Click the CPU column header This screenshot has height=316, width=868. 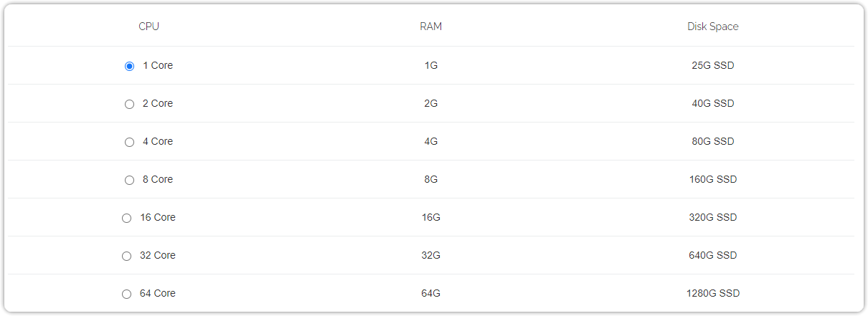(x=149, y=27)
